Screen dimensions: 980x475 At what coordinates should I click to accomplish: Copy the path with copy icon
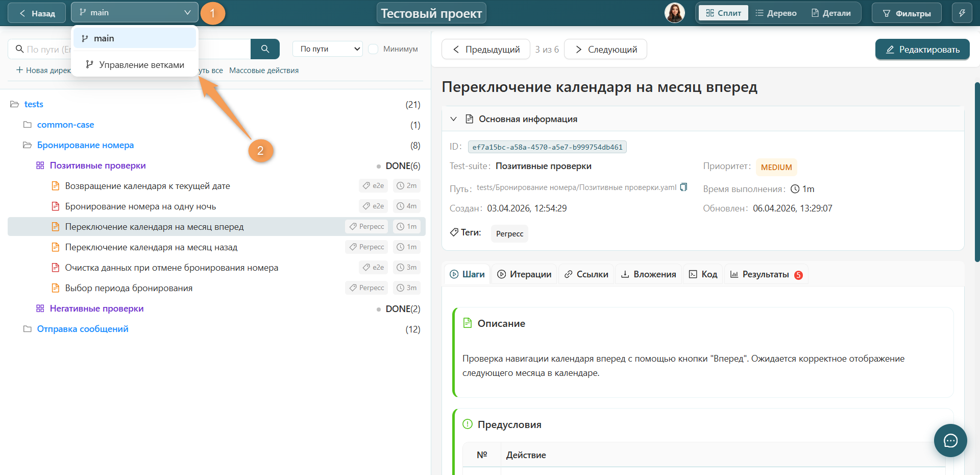[684, 187]
